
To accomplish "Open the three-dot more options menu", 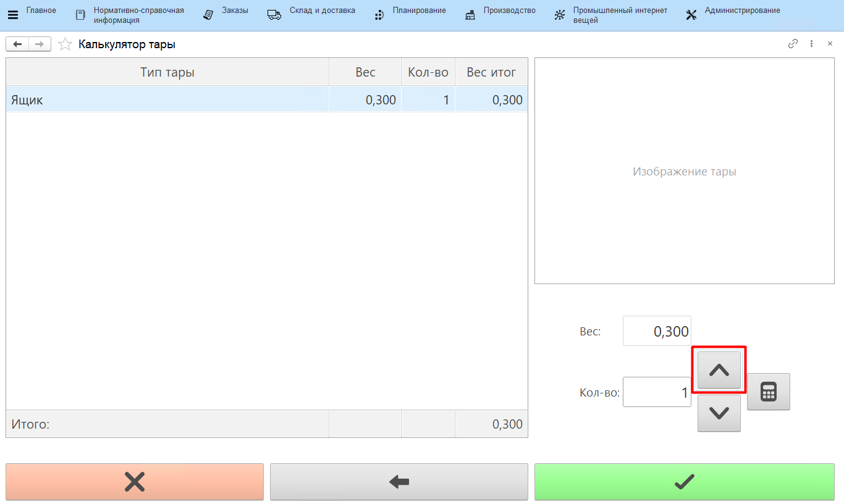I will (x=811, y=44).
